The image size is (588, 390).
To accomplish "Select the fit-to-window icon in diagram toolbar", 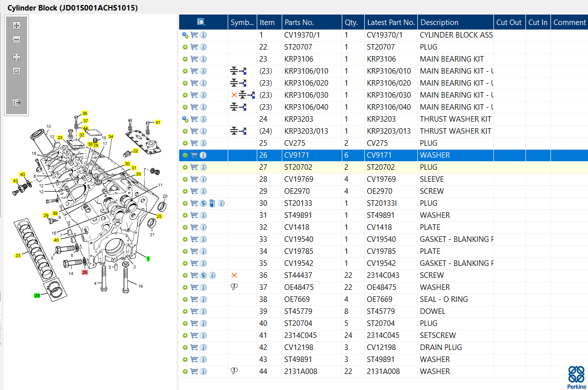I will click(17, 71).
